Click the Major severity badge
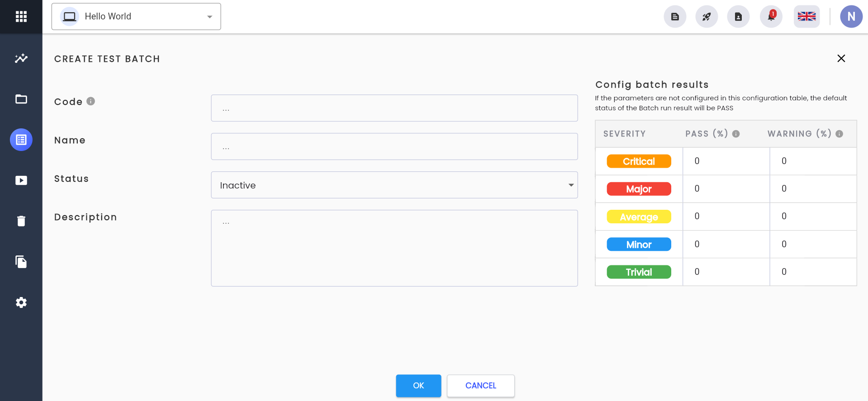This screenshot has width=868, height=401. coord(639,189)
